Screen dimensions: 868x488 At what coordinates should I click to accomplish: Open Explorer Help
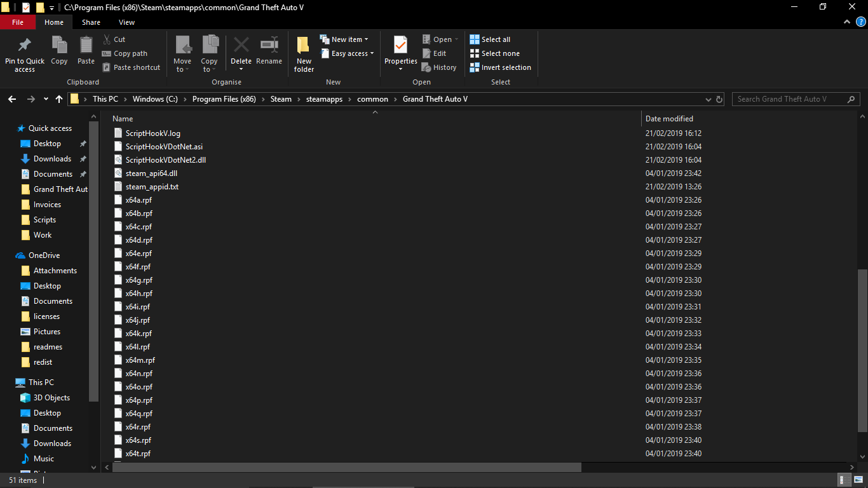(x=860, y=22)
